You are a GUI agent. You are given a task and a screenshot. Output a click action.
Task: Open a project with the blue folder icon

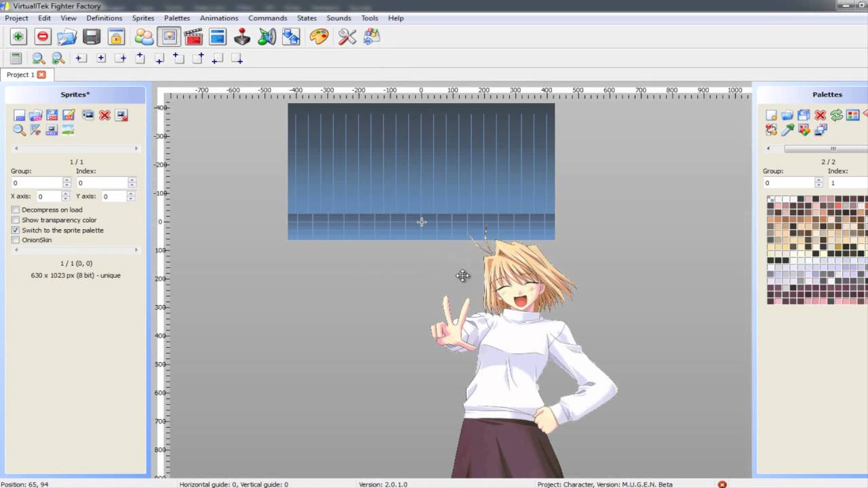(66, 37)
